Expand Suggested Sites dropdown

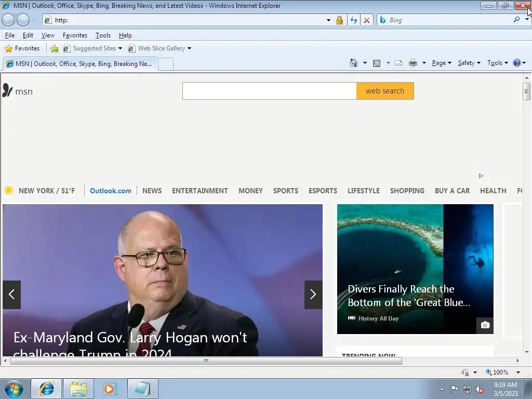(x=120, y=48)
